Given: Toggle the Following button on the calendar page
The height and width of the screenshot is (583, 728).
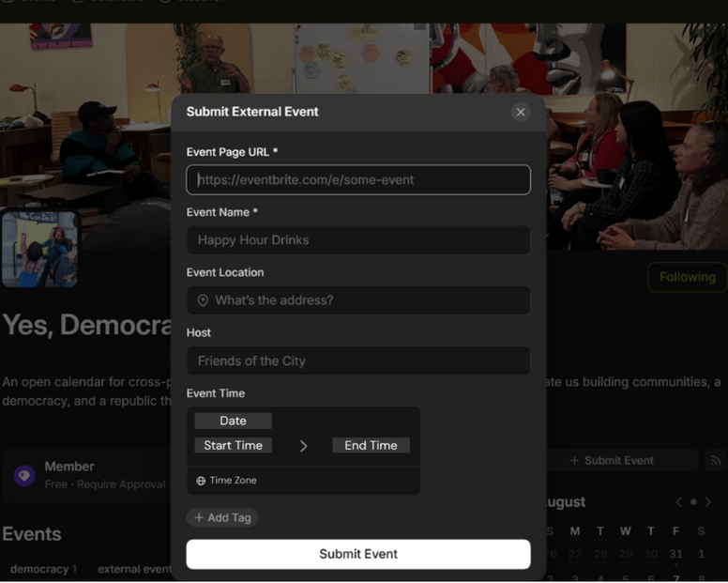Looking at the screenshot, I should pos(687,277).
